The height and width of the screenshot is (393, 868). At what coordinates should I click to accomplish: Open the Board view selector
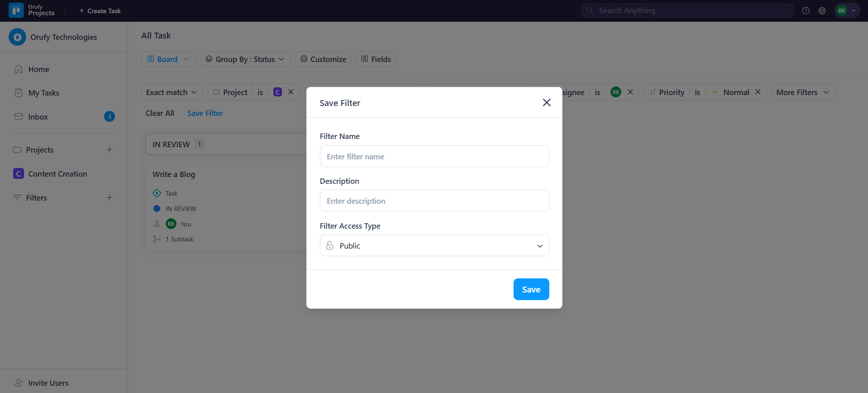[168, 59]
